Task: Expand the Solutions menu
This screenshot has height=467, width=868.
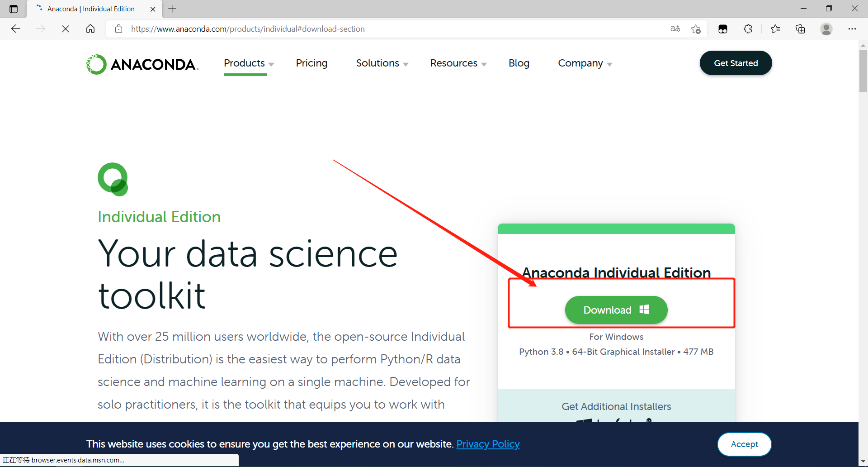Action: point(382,63)
